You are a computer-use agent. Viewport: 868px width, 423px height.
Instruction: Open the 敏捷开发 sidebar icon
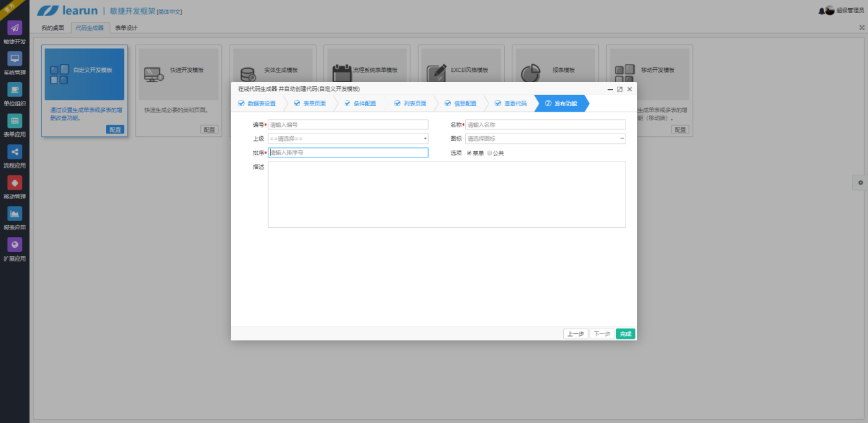14,28
